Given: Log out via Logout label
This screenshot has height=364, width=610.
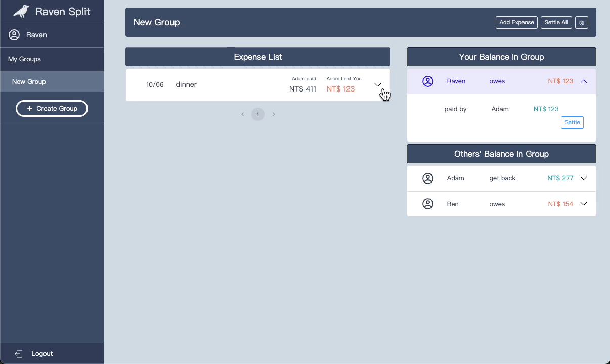Looking at the screenshot, I should [x=42, y=354].
